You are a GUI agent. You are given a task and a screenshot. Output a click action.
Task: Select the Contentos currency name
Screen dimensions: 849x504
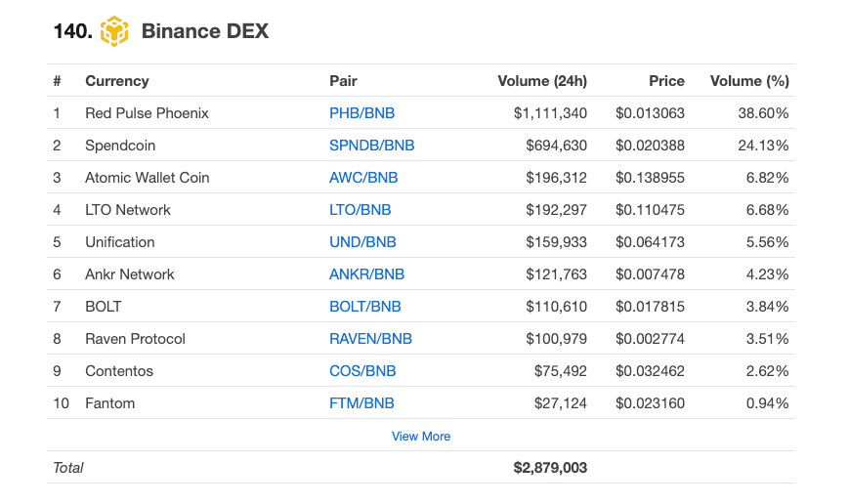119,371
